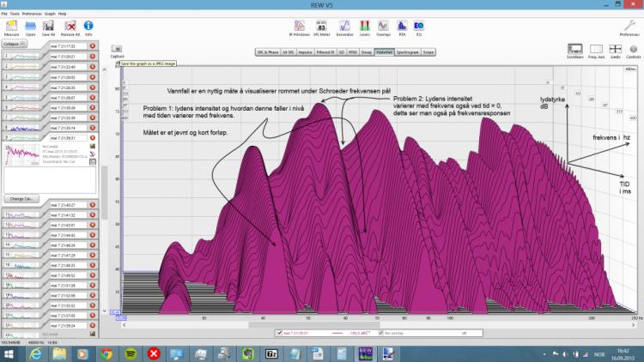Open Spotify from the Windows taskbar
The height and width of the screenshot is (362, 644).
coord(130,353)
